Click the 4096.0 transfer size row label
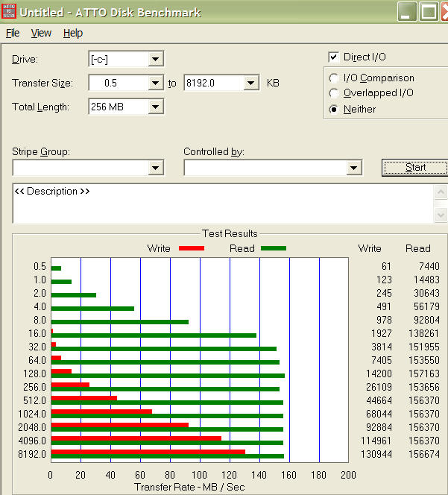The width and height of the screenshot is (448, 495). pos(32,441)
